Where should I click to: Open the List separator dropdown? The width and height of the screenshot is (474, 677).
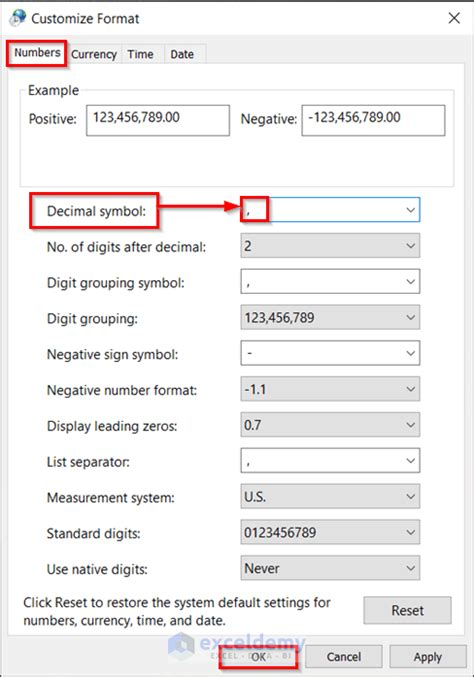point(330,460)
